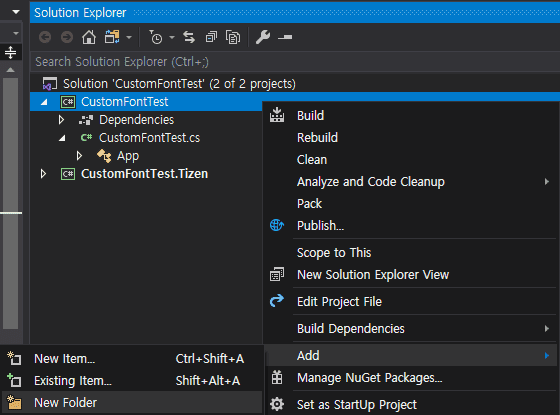Click the submenu arrow beside Build Dependencies
This screenshot has width=560, height=415.
(x=547, y=329)
